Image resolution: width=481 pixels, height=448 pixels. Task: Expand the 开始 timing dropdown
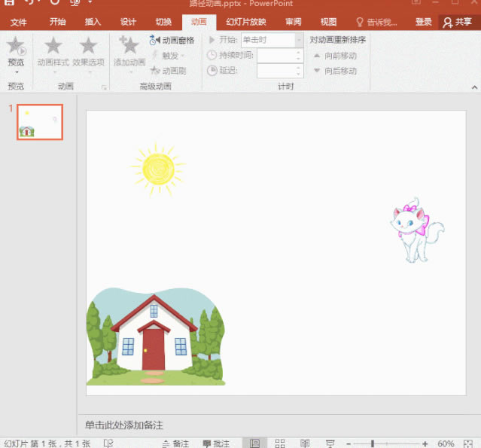pyautogui.click(x=299, y=40)
